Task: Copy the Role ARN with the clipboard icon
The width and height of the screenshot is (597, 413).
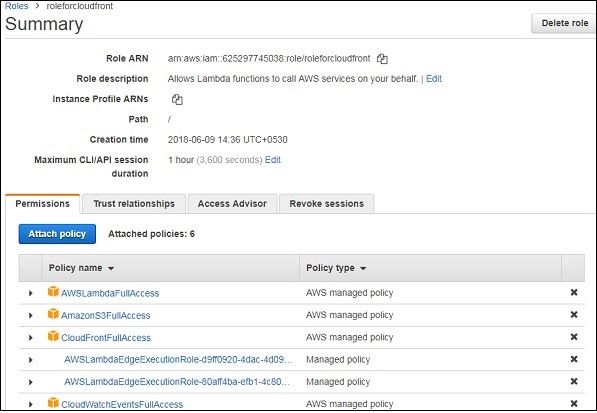Action: pos(382,59)
